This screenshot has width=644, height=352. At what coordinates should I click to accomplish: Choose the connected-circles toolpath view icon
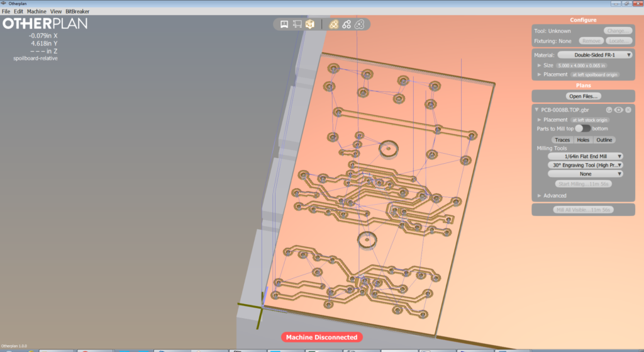347,25
